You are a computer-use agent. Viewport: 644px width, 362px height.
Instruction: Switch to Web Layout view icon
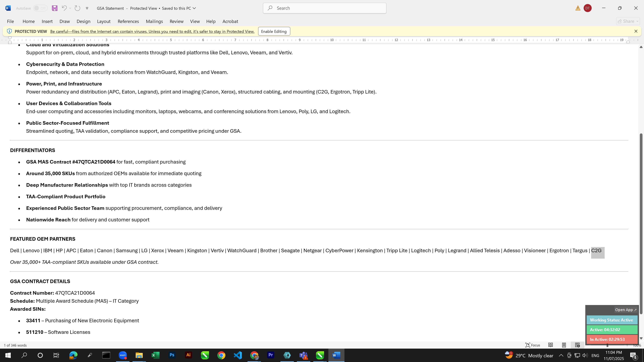tap(577, 345)
